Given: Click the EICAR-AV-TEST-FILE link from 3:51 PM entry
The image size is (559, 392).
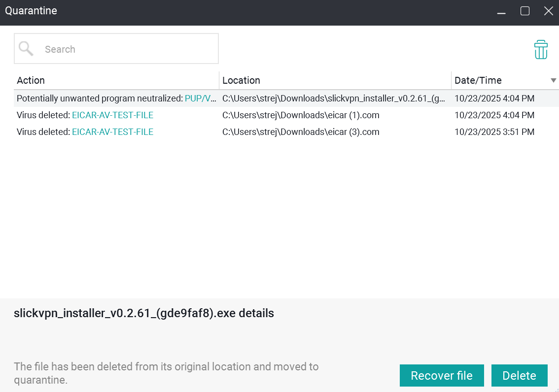Looking at the screenshot, I should point(112,131).
